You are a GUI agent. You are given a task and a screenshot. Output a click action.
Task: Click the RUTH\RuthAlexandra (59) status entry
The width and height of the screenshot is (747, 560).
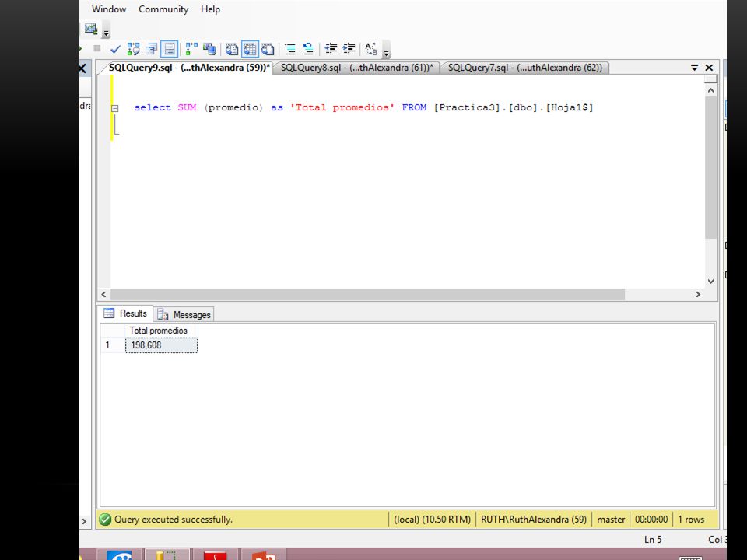click(534, 519)
